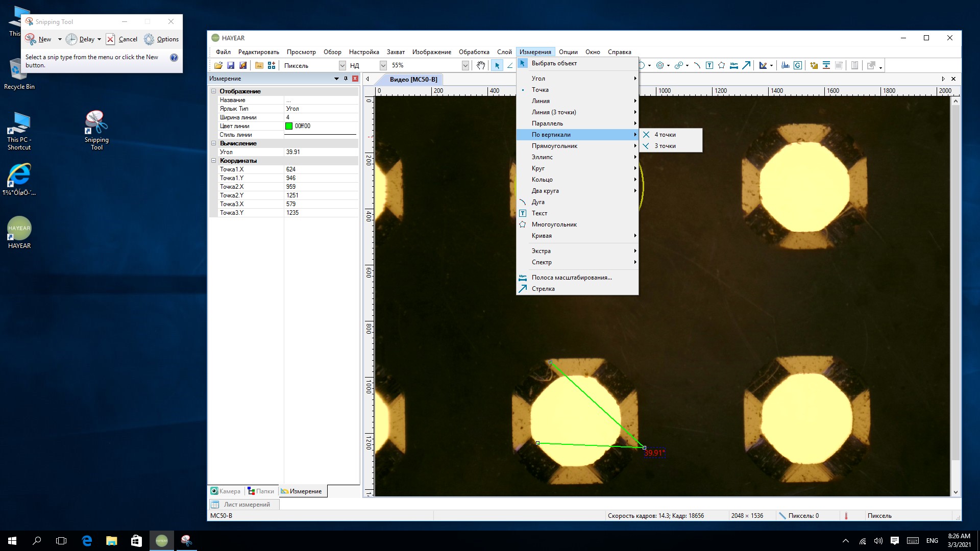Choose the 4 точки submenu entry

pos(665,135)
